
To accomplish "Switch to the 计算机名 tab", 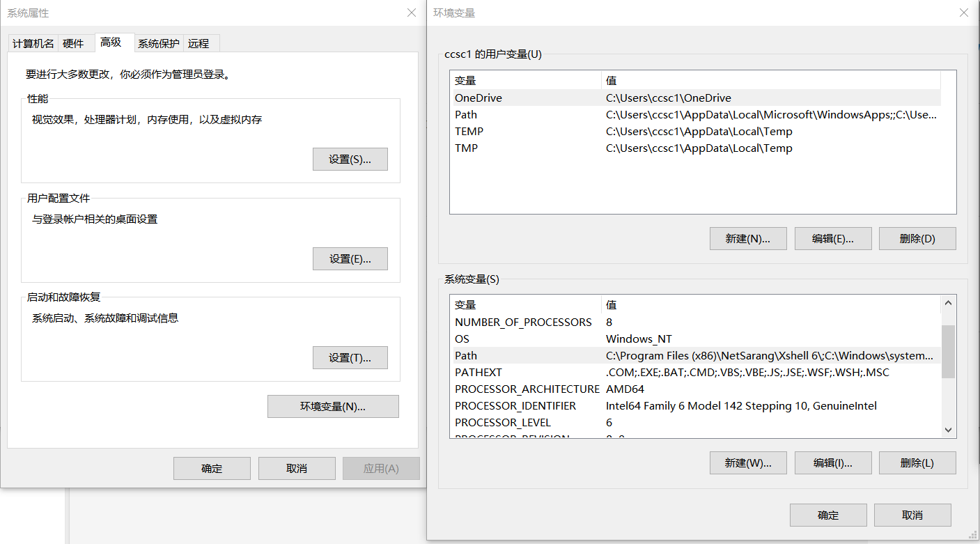I will (x=32, y=42).
